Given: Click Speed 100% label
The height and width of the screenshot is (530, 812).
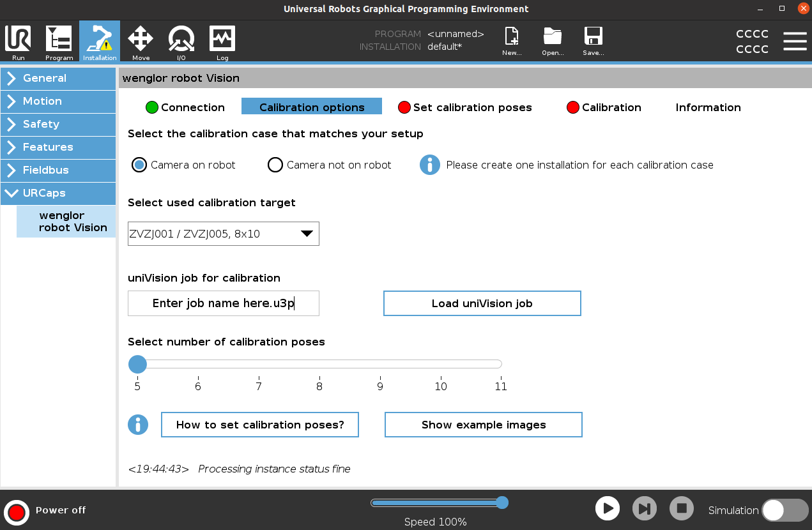Looking at the screenshot, I should [x=436, y=522].
